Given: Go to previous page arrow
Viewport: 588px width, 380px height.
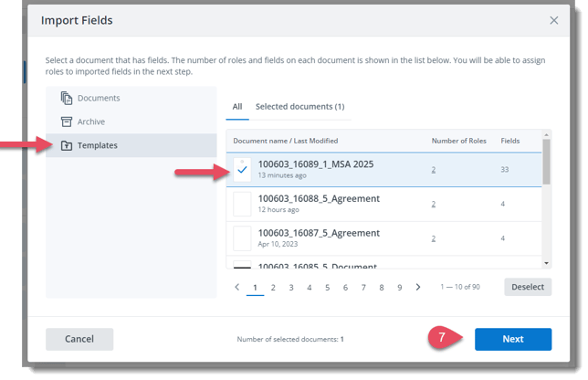Looking at the screenshot, I should point(237,288).
